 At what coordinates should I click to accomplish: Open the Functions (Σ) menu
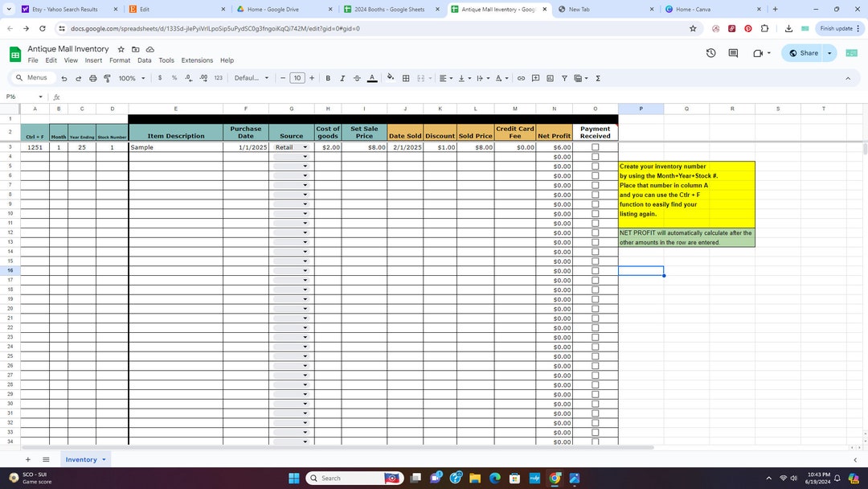point(597,78)
